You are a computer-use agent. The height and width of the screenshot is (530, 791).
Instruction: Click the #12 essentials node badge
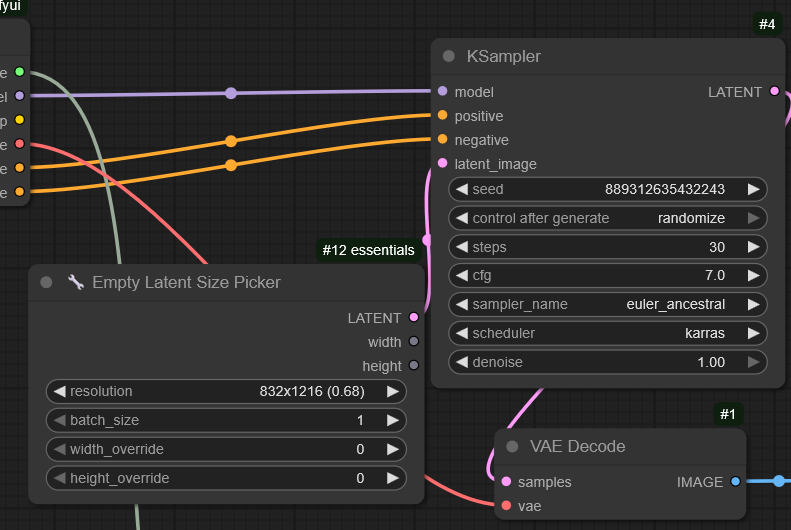368,249
